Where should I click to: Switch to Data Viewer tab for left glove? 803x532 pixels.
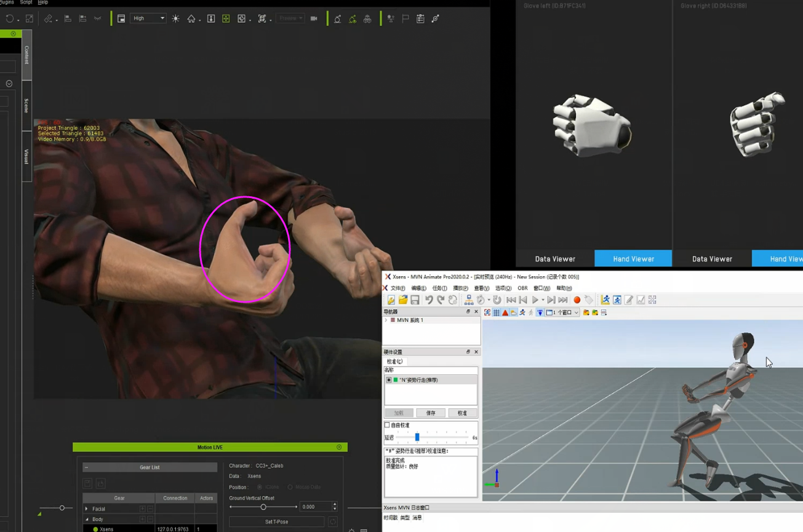(x=555, y=259)
